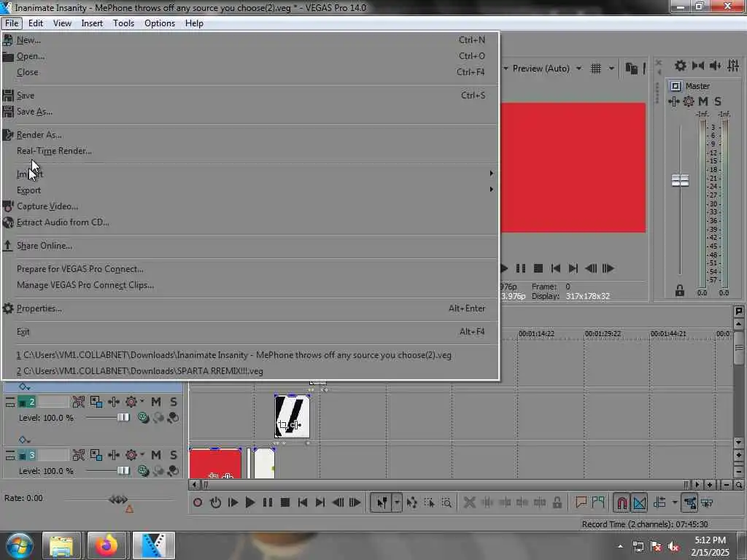Screen dimensions: 747x560
Task: Toggle Automatic Crossfades icon
Action: tap(639, 502)
